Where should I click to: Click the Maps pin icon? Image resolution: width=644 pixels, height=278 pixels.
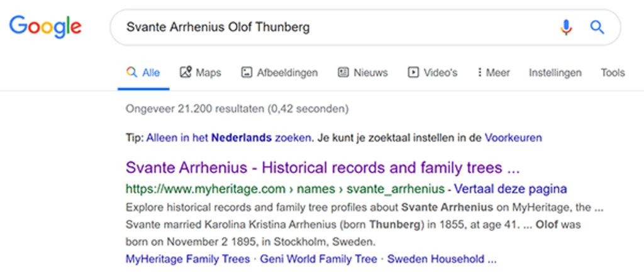tap(186, 72)
